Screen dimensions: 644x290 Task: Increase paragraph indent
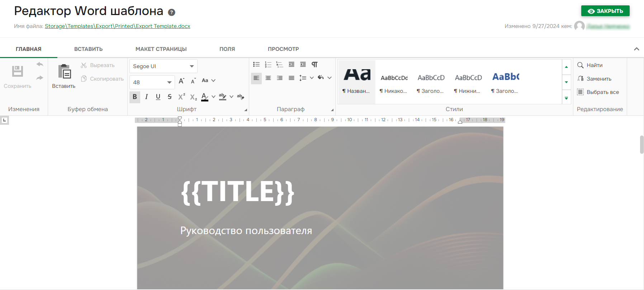303,65
